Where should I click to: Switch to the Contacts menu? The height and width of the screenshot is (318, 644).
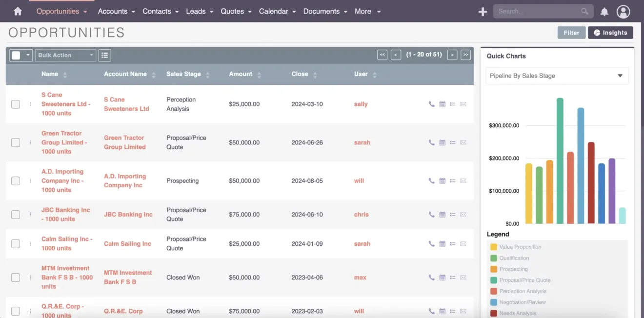(x=157, y=11)
